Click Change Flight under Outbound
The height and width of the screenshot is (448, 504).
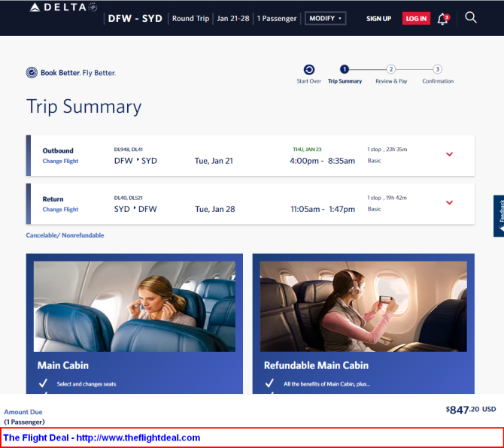pyautogui.click(x=60, y=161)
